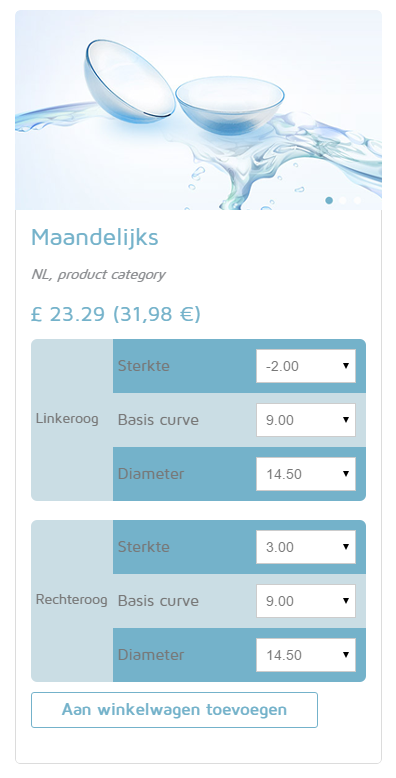
Task: Open the Linkeroog Sterkte dropdown showing -2.00
Action: coord(306,366)
